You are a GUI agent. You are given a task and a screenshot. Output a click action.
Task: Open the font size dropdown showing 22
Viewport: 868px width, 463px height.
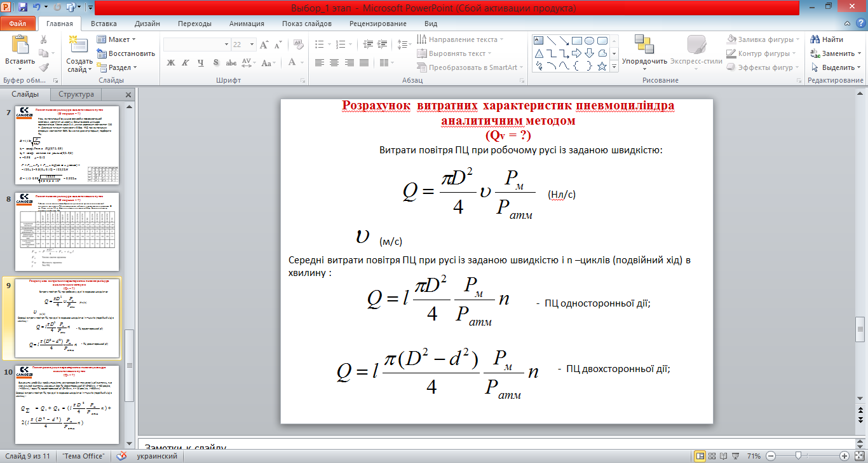click(x=254, y=45)
